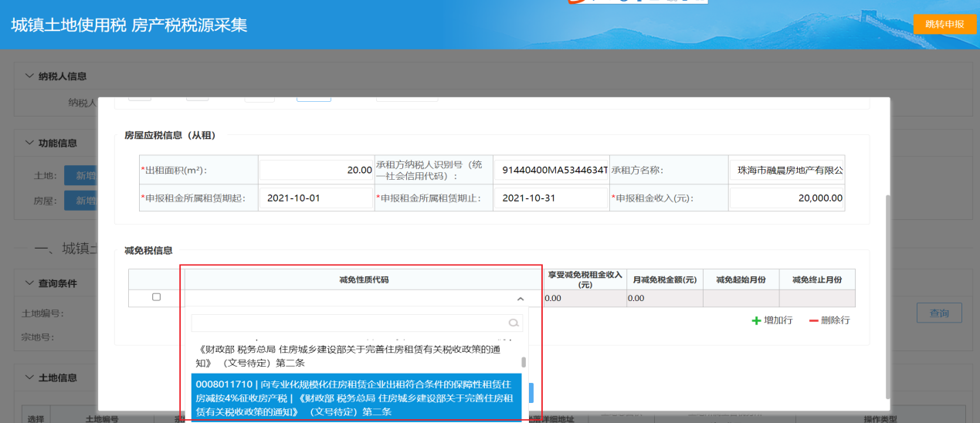This screenshot has width=980, height=423.
Task: Click the dropdown search text field
Action: coord(348,323)
